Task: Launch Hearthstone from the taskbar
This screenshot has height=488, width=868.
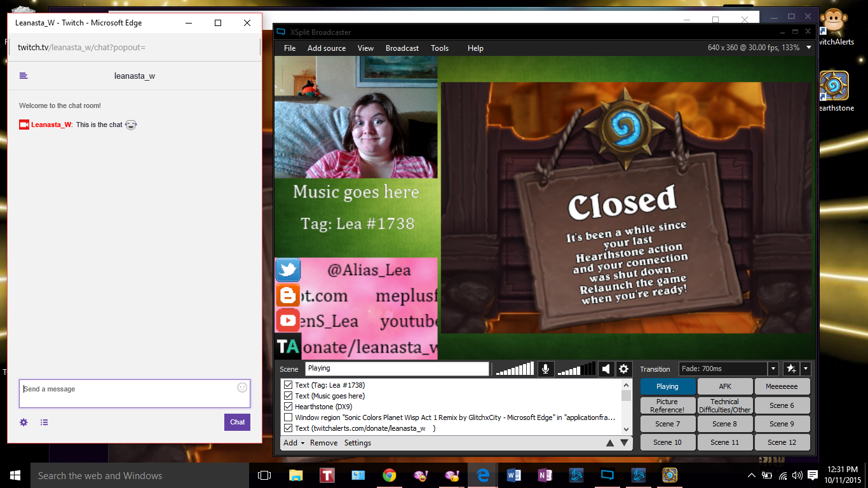Action: [x=669, y=475]
